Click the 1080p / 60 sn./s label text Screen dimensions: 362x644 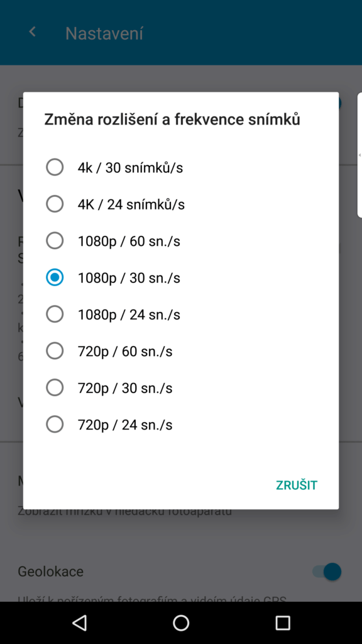(x=129, y=241)
